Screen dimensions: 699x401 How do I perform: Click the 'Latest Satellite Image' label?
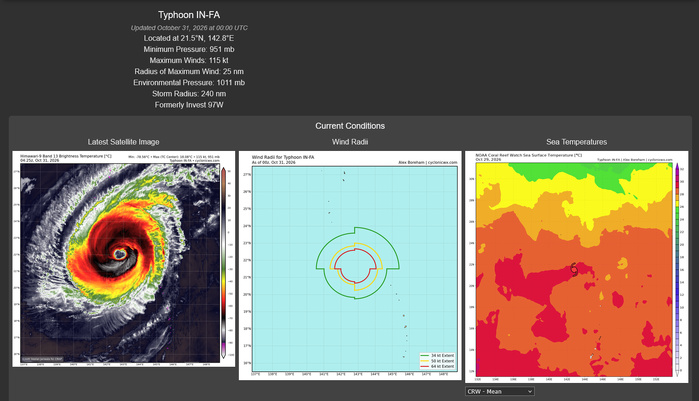[123, 142]
